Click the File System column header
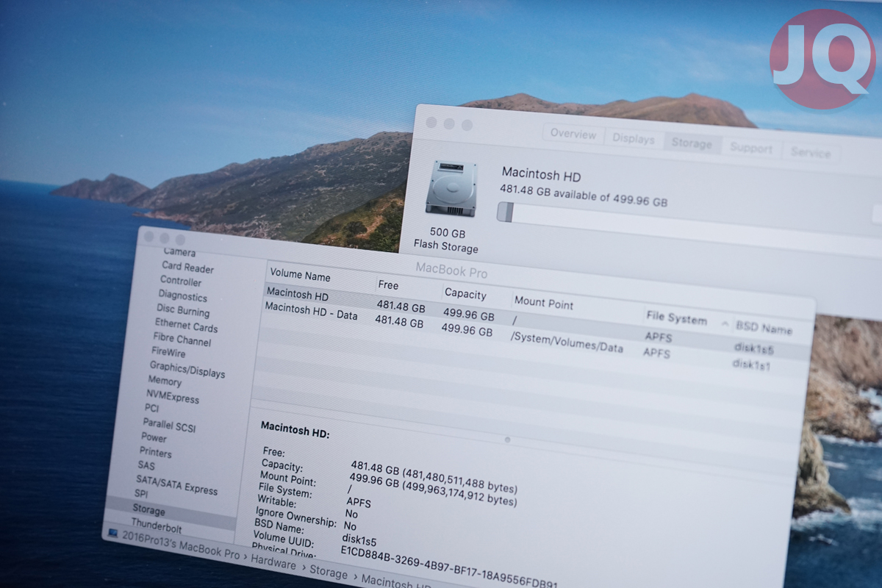This screenshot has height=588, width=882. pyautogui.click(x=677, y=318)
